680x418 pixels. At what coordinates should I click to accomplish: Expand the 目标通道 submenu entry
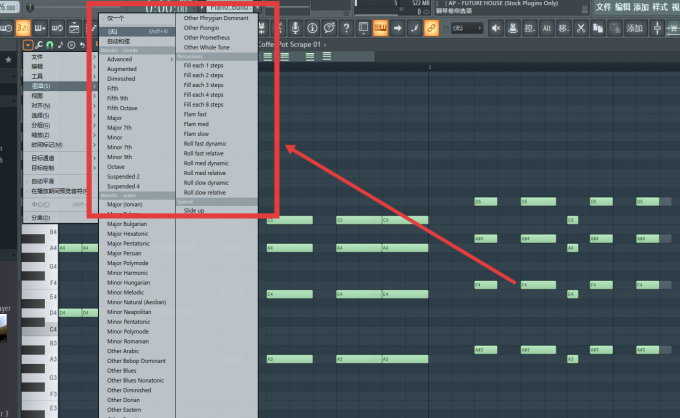pos(60,158)
